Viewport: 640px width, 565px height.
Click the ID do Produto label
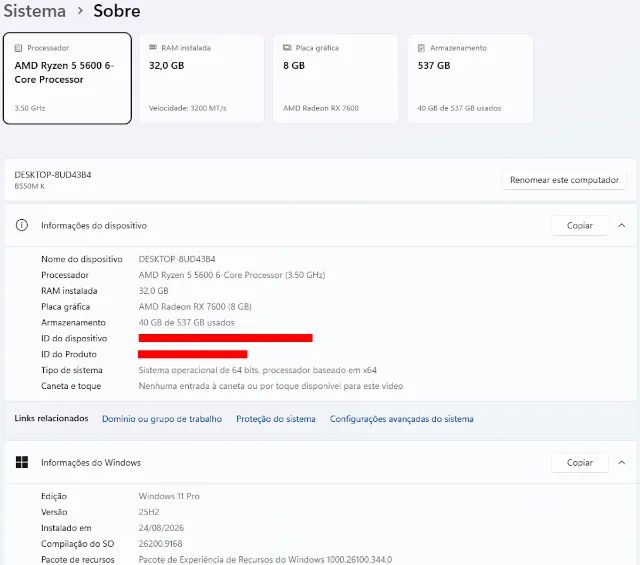tap(69, 354)
